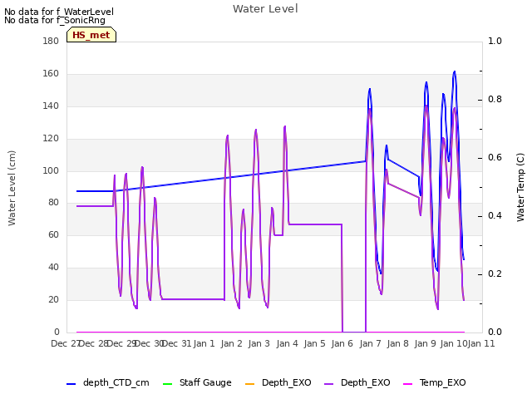Click the HS_met label box

coord(91,35)
